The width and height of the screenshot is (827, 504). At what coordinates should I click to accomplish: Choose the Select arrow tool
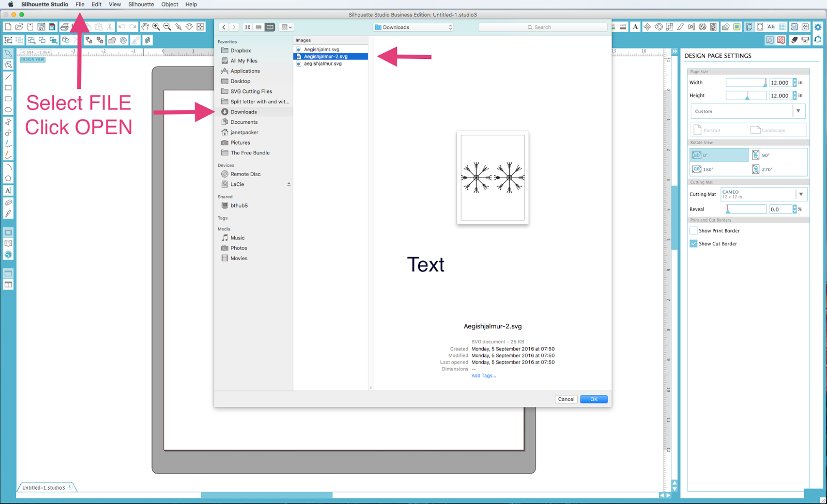[x=8, y=53]
